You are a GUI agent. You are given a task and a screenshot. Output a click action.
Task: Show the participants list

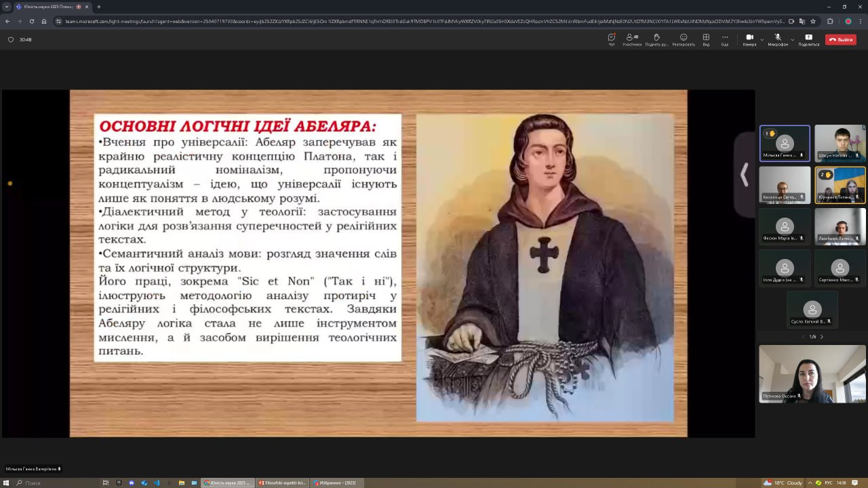[x=632, y=39]
